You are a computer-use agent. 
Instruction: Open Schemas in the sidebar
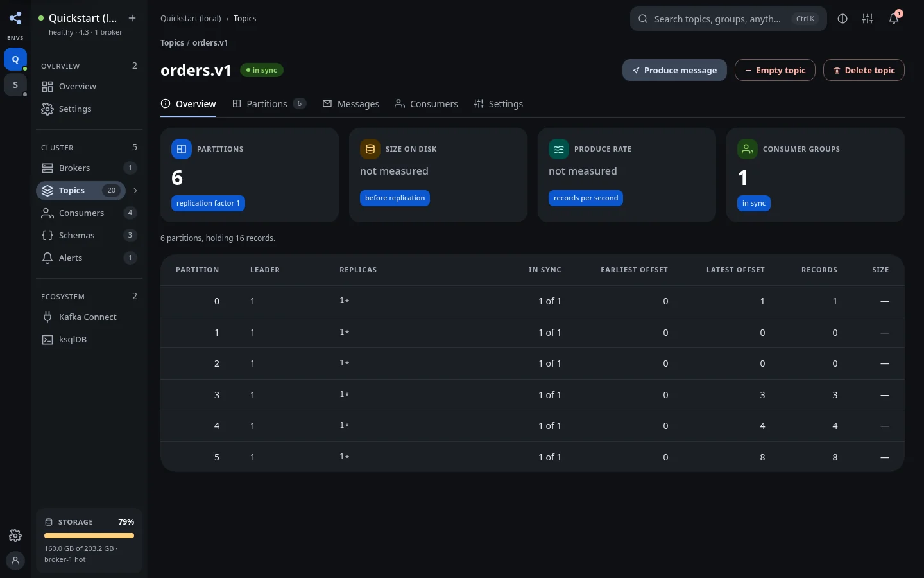click(89, 235)
